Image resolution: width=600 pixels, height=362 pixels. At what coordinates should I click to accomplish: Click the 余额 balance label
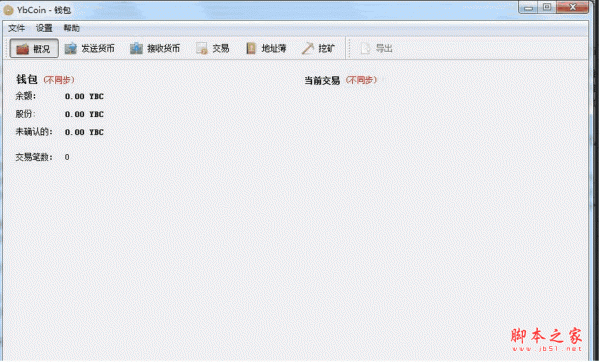(26, 96)
